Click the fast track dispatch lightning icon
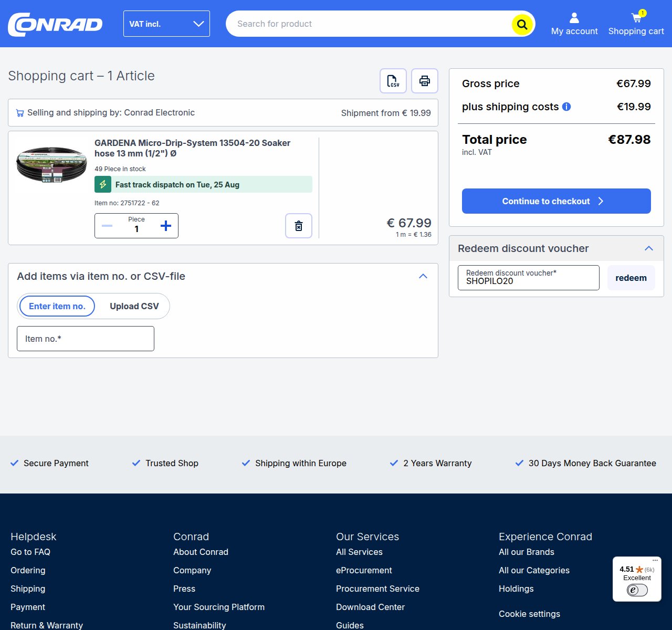The image size is (672, 630). point(103,184)
